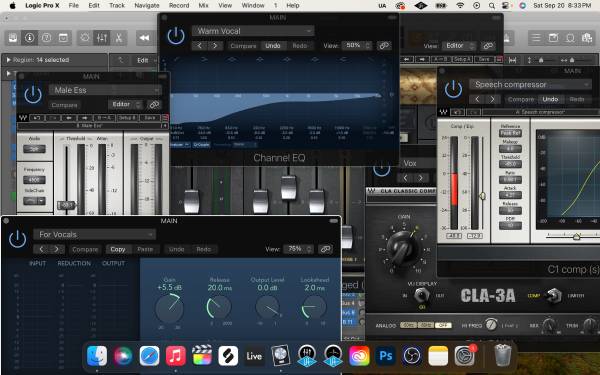Open the Warm Vocal preset dropdown
The height and width of the screenshot is (375, 600).
(253, 31)
